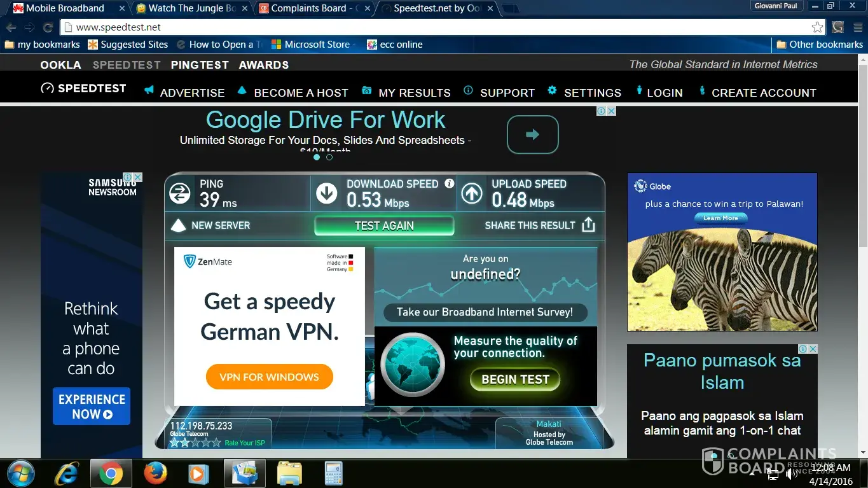This screenshot has width=868, height=488.
Task: Click the share result upload icon
Action: [588, 225]
